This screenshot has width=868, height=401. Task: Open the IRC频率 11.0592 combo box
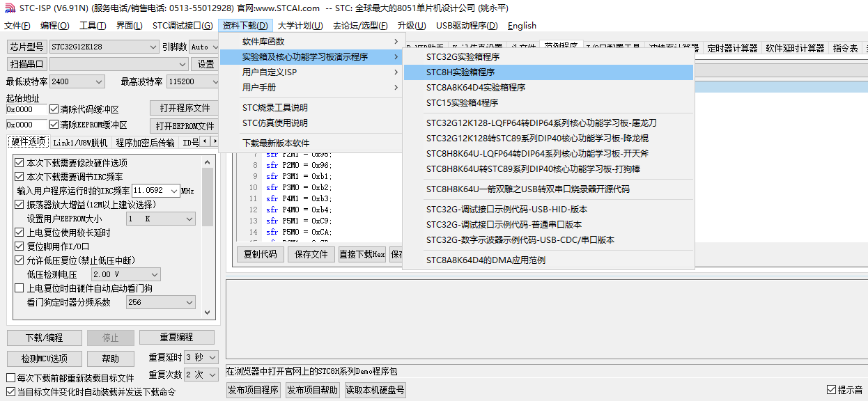pos(155,191)
